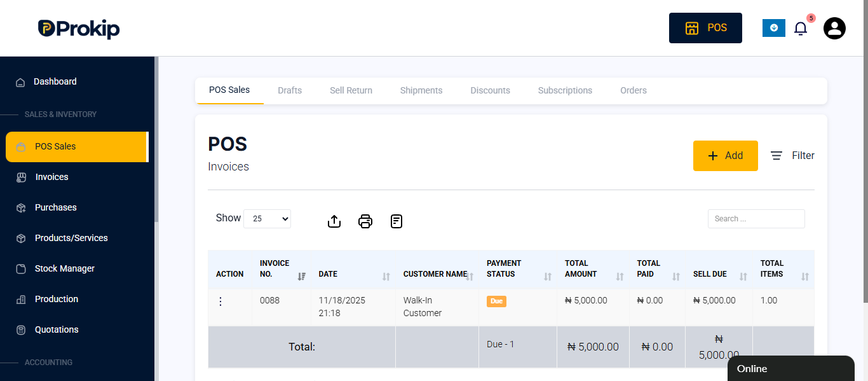Screen dimensions: 868x381
Task: Open Production in sidebar
Action: pyautogui.click(x=57, y=299)
